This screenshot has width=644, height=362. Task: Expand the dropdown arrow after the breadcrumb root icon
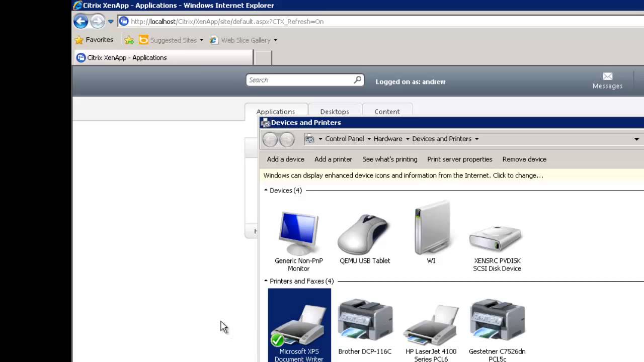[x=320, y=139]
